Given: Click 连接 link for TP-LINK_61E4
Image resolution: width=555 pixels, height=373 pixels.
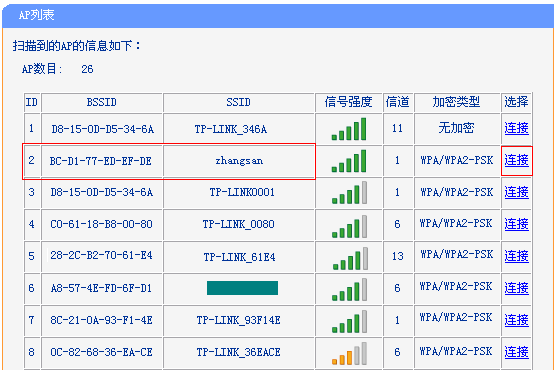Looking at the screenshot, I should pos(516,256).
